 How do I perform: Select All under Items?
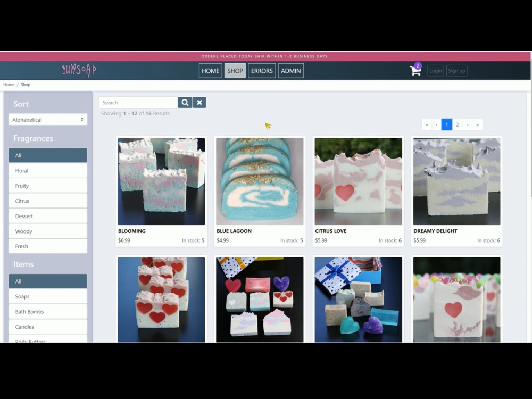point(48,281)
